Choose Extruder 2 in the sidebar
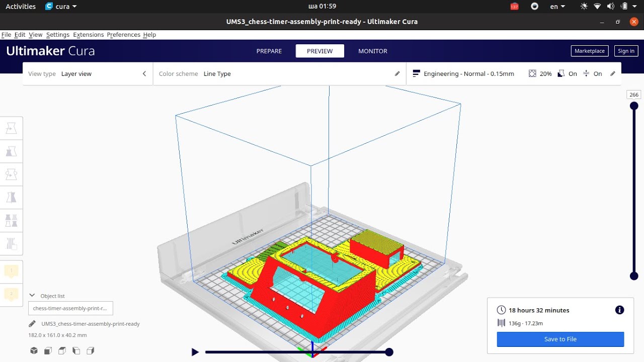 [11, 294]
